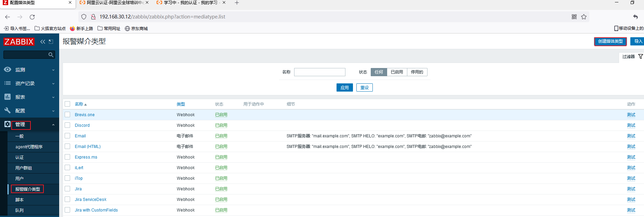Screen dimensions: 644x217
Task: Close the 学习中 tab
Action: point(224,2)
